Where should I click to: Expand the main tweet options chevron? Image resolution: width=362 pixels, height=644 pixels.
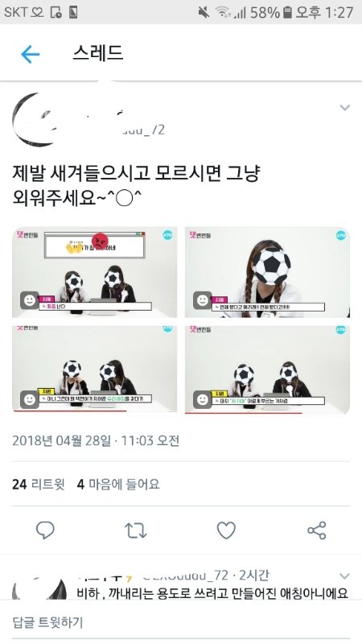[x=345, y=108]
